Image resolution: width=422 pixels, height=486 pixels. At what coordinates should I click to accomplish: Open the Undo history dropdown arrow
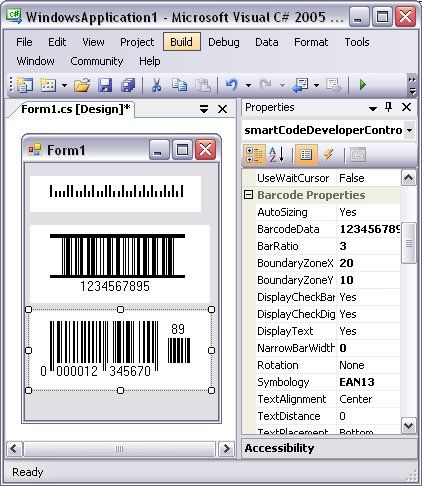248,85
